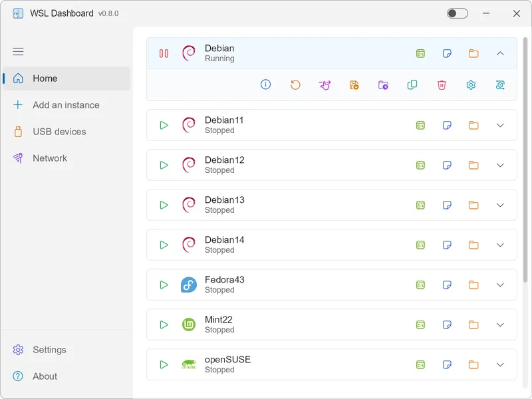Open the USB devices page

[66, 132]
